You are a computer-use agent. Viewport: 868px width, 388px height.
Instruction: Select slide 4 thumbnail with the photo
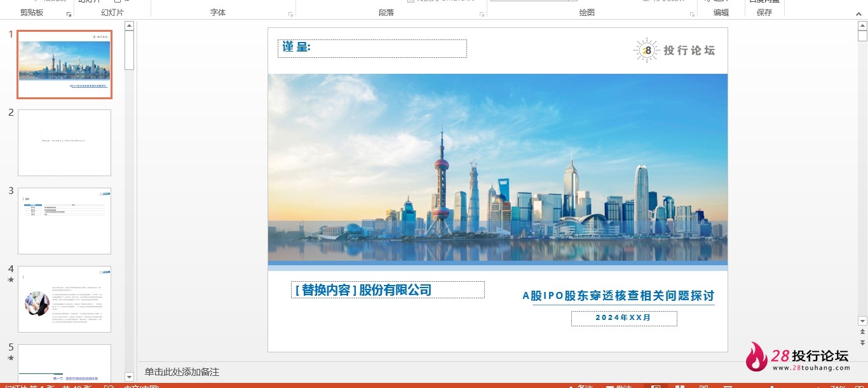(x=64, y=299)
